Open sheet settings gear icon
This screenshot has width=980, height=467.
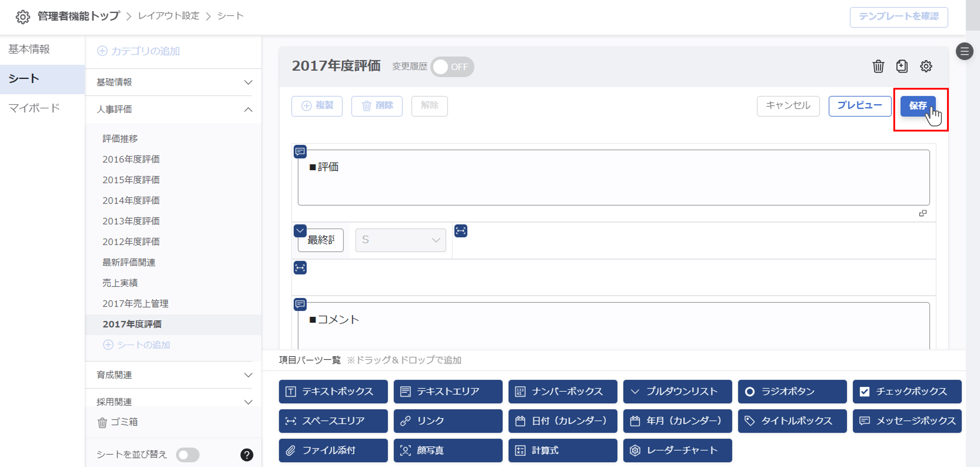pos(926,66)
